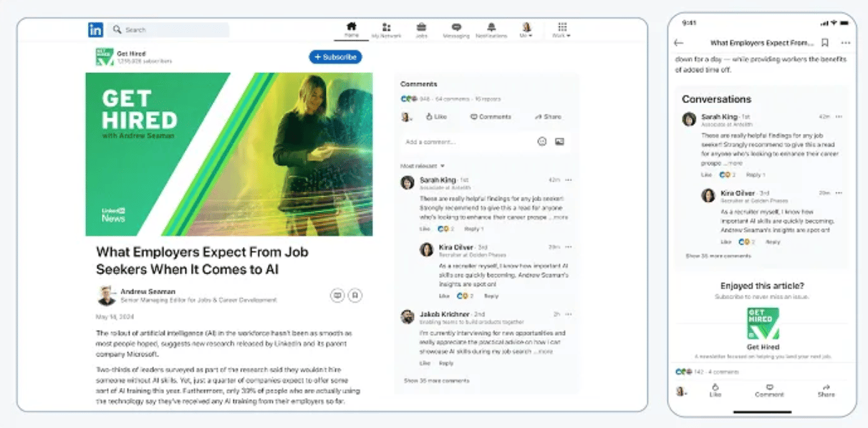Image resolution: width=868 pixels, height=428 pixels.
Task: Click Kira Oliver's avatar in desktop comments
Action: pyautogui.click(x=427, y=249)
